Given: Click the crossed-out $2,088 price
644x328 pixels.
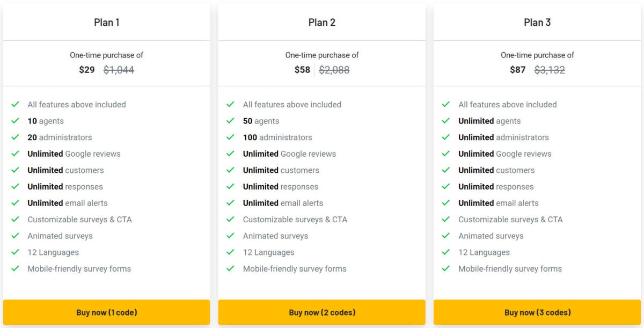Looking at the screenshot, I should pyautogui.click(x=334, y=70).
